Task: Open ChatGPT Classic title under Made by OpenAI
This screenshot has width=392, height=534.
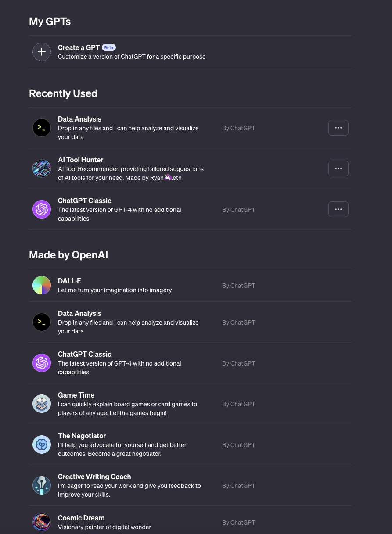Action: [x=85, y=354]
